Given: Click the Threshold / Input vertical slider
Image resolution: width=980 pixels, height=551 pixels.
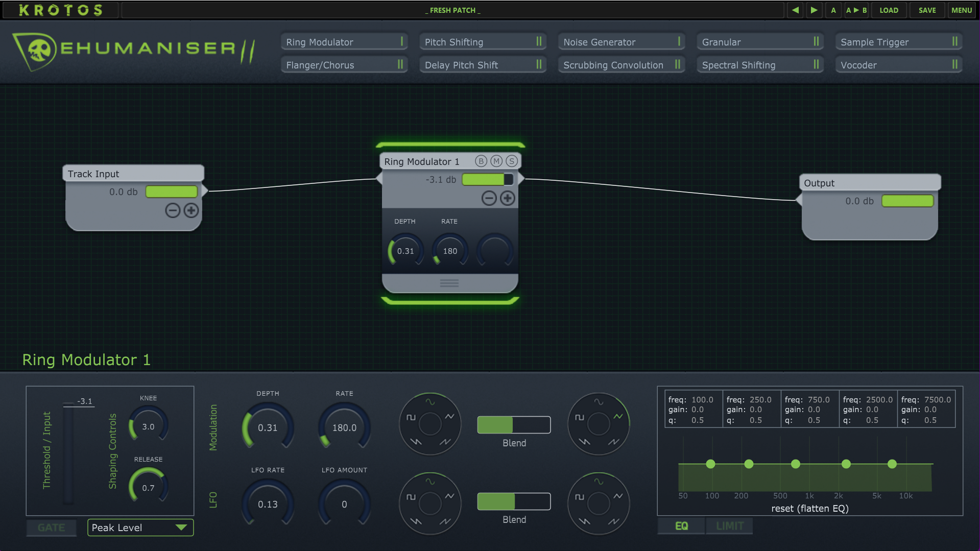Looking at the screenshot, I should tap(68, 453).
